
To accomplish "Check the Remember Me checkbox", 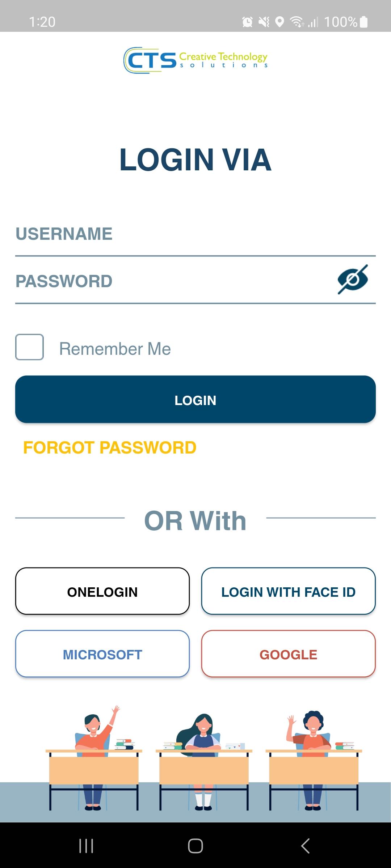I will [x=29, y=347].
